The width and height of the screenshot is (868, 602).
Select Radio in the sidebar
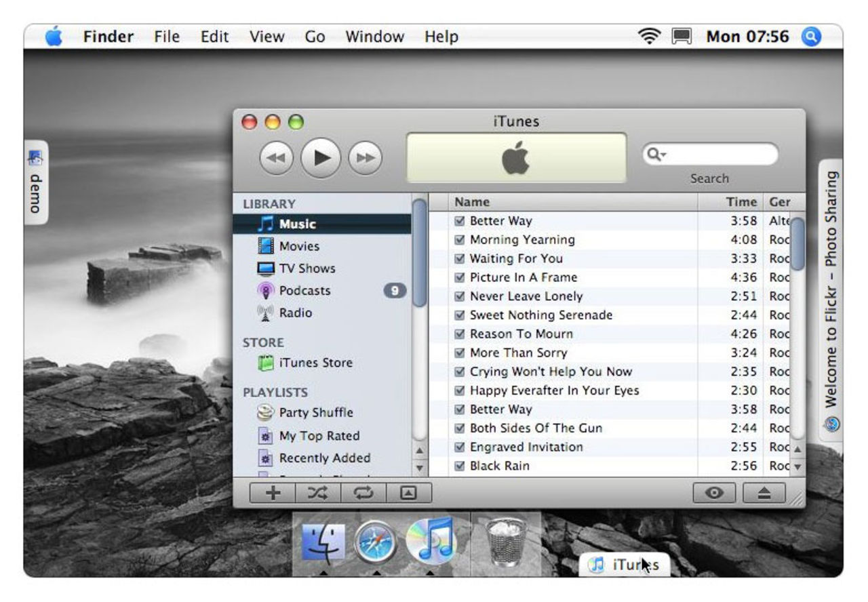296,313
